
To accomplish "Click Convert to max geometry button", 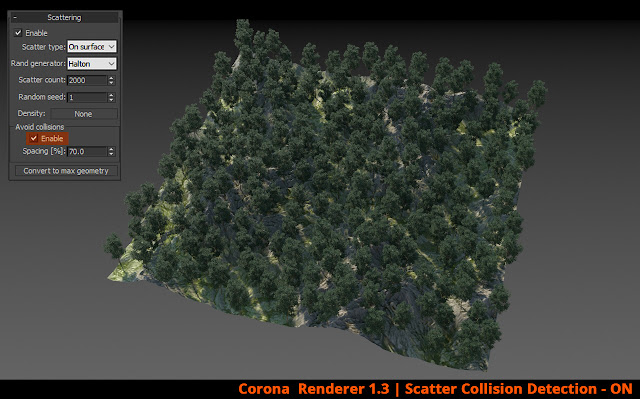I will pyautogui.click(x=66, y=171).
